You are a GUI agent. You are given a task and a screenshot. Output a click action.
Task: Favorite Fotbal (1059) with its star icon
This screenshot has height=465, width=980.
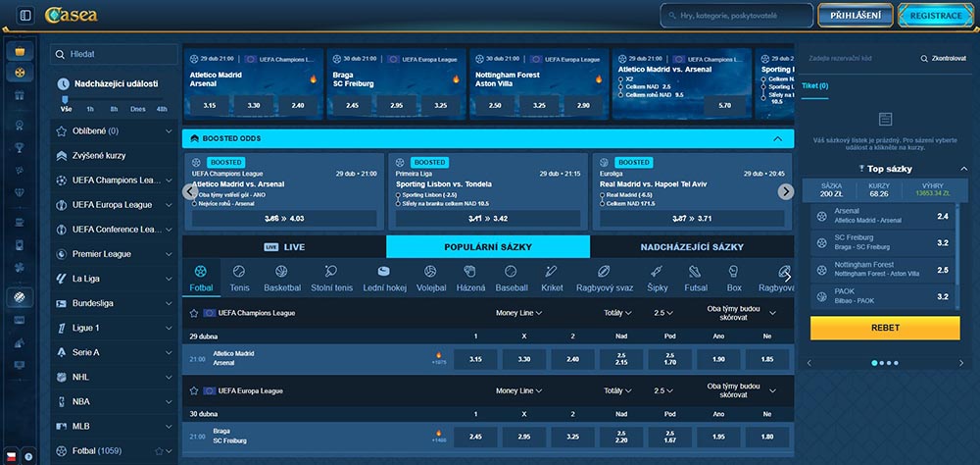tap(159, 450)
